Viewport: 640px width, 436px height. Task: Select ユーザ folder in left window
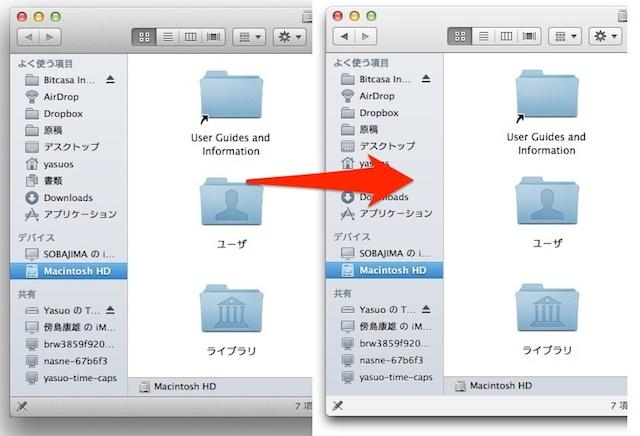pyautogui.click(x=231, y=202)
